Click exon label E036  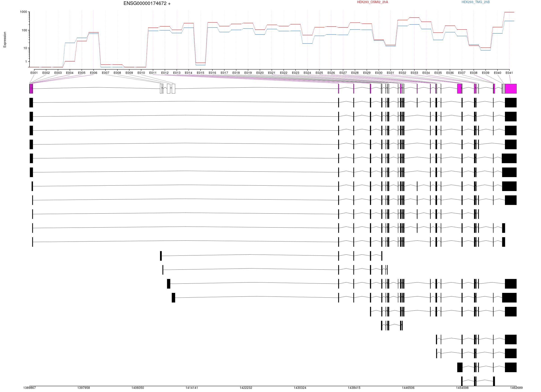(450, 73)
